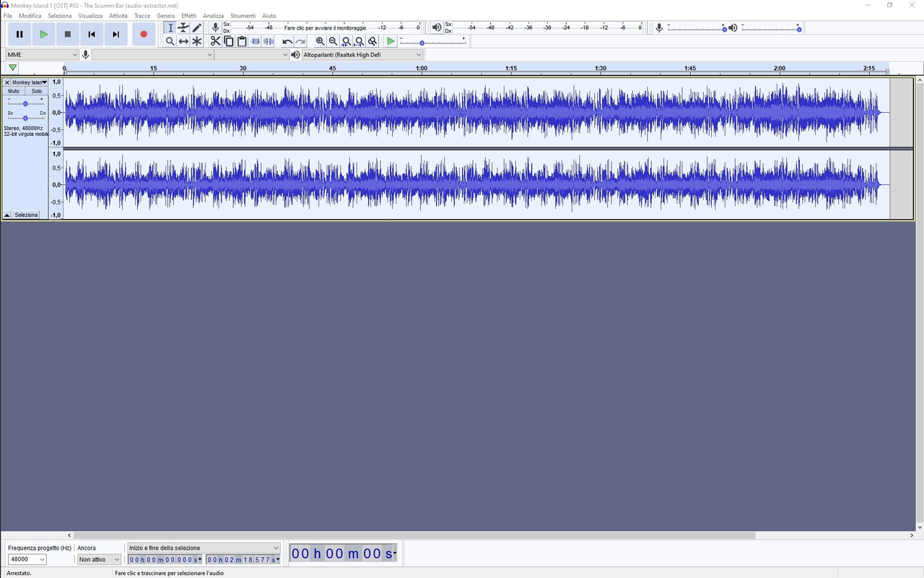
Task: Click the red Record button
Action: point(144,34)
